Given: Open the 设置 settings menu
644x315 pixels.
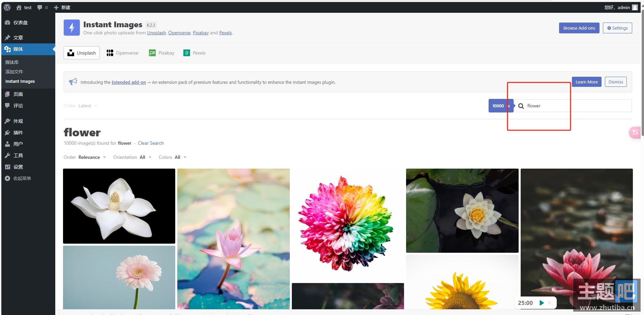Looking at the screenshot, I should [x=28, y=167].
